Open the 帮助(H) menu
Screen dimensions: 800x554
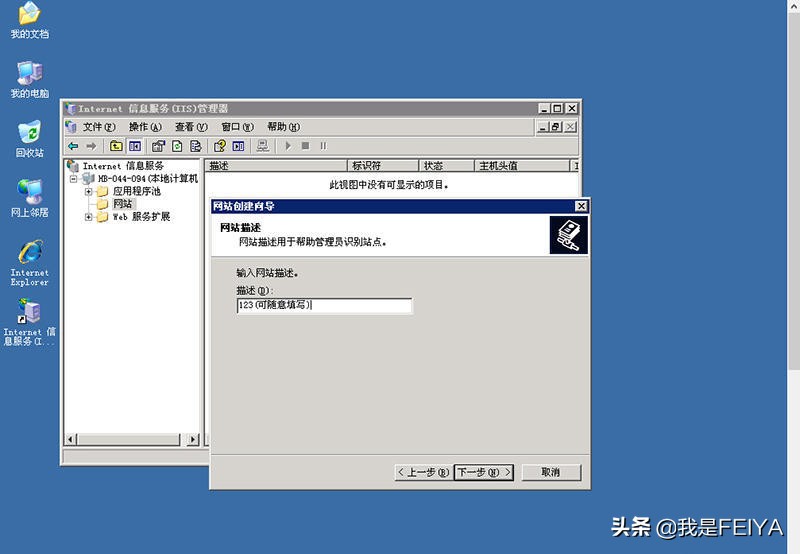coord(284,127)
